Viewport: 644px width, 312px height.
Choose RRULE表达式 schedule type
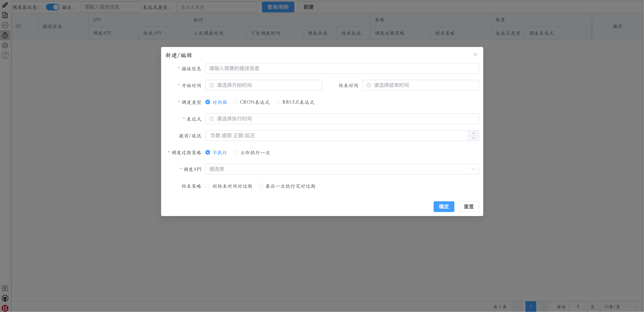(x=278, y=102)
